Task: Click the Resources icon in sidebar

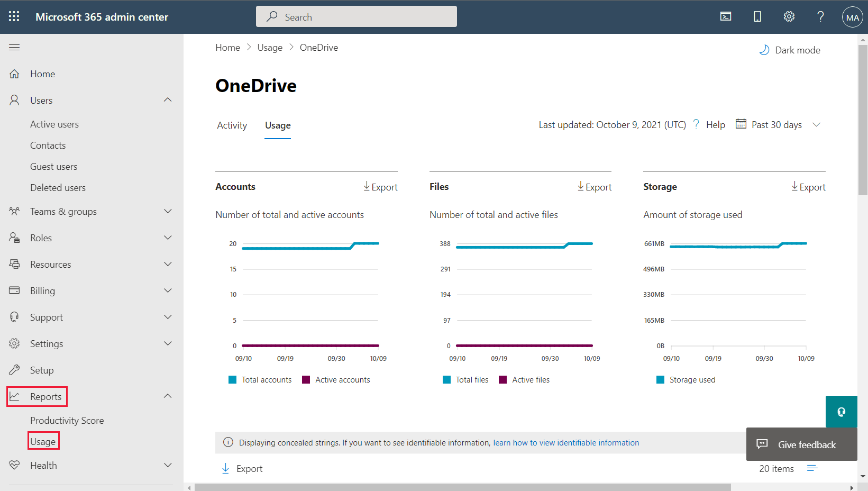Action: coord(14,264)
